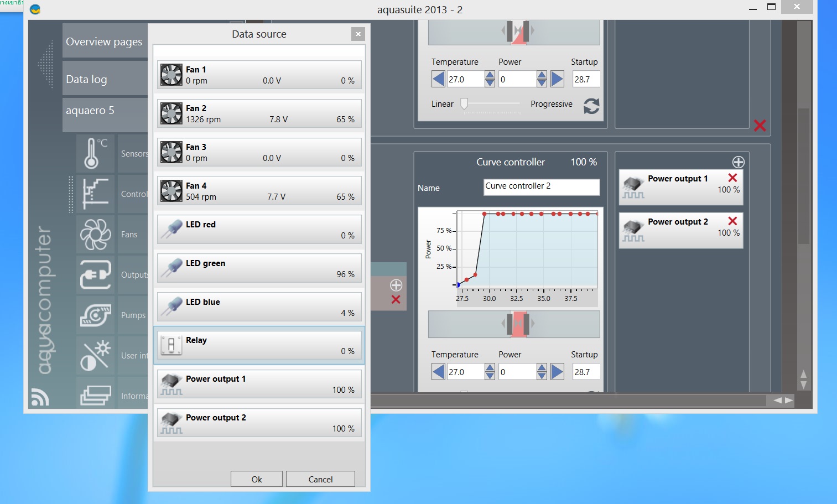Open the Controllers curve icon
The height and width of the screenshot is (504, 837).
[95, 194]
